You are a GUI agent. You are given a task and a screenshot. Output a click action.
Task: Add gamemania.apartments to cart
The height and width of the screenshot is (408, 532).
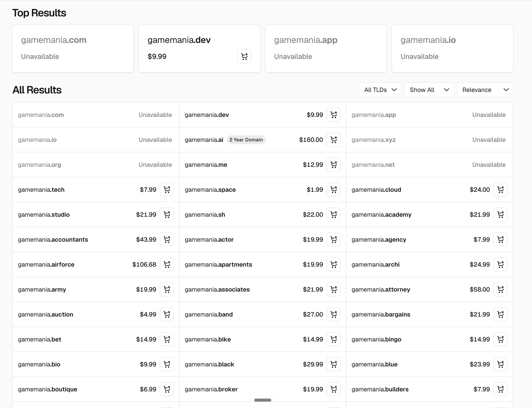pyautogui.click(x=333, y=264)
